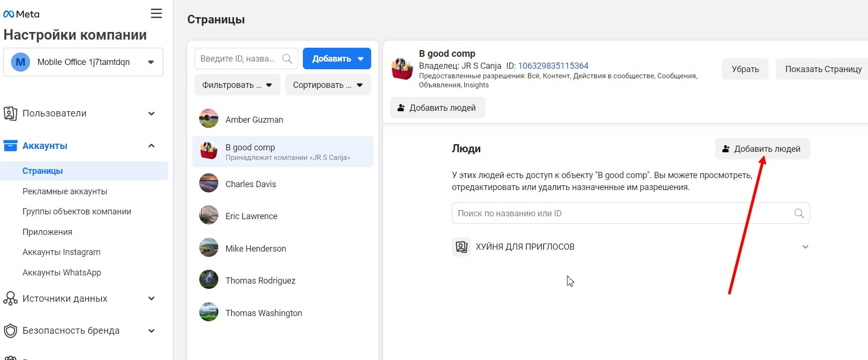Select Eric Lawrence page avatar
868x360 pixels.
coord(209,215)
